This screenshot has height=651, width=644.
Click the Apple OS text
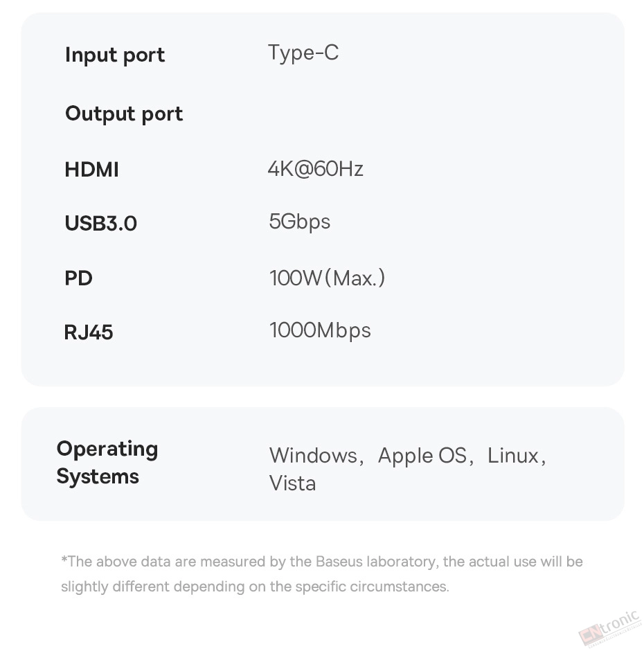422,456
